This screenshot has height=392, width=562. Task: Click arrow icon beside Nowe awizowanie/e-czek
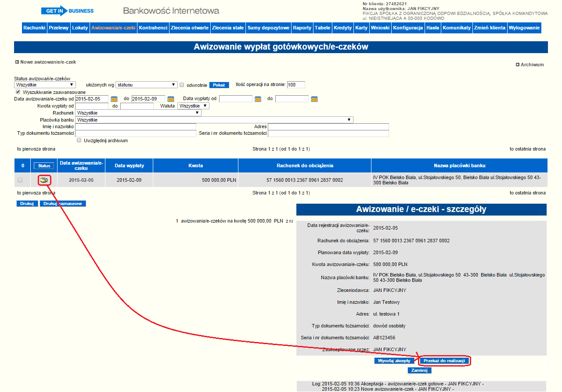(17, 62)
